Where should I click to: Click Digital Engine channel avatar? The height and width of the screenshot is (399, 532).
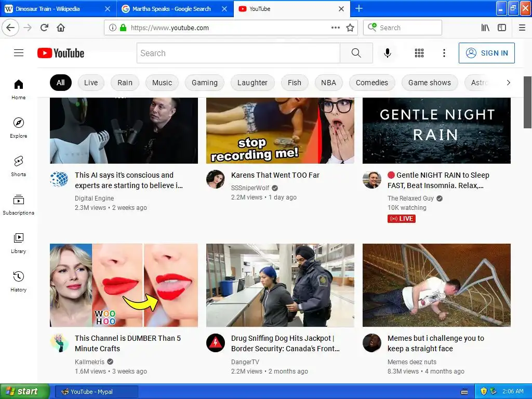pyautogui.click(x=59, y=179)
